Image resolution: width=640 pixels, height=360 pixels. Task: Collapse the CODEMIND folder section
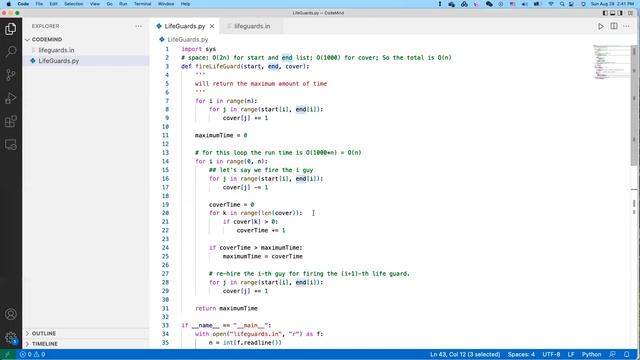(86, 40)
